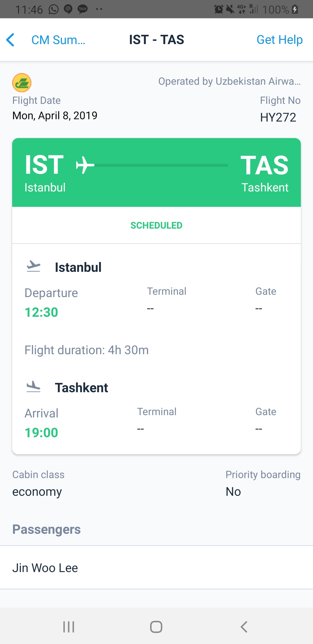313x644 pixels.
Task: Go back to CM Summary
Action: click(58, 40)
